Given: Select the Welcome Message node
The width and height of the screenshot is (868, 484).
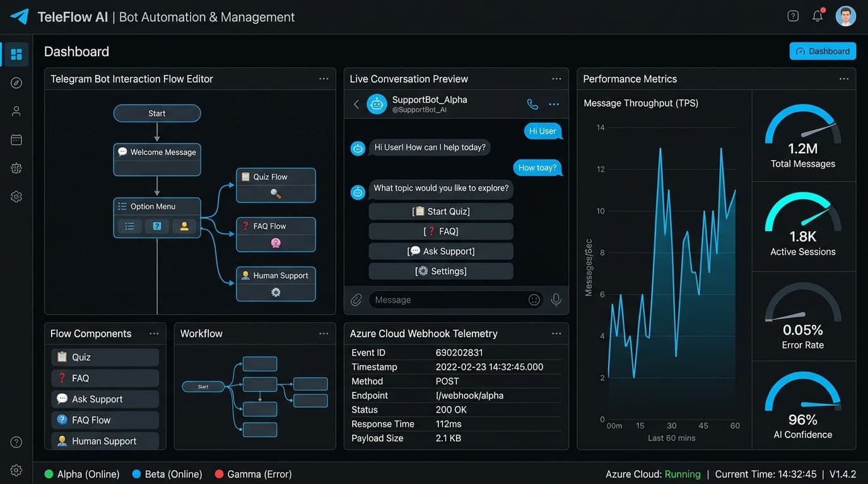Looking at the screenshot, I should 157,159.
